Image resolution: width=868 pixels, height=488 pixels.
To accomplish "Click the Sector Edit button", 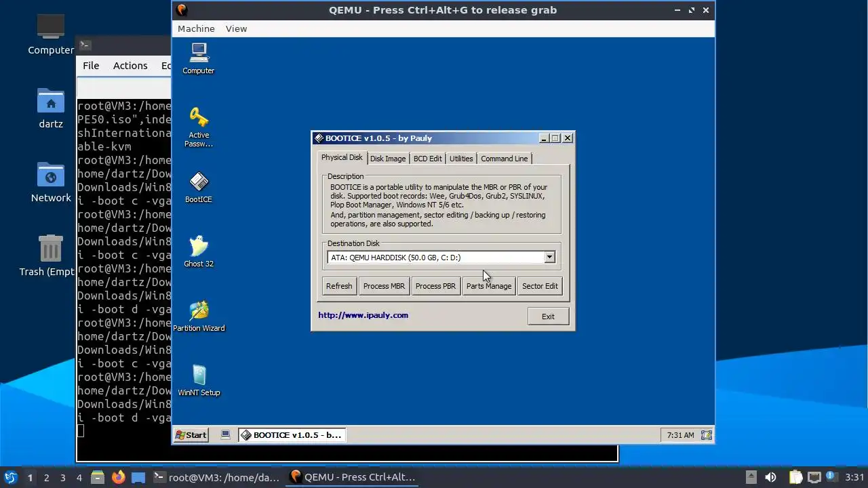I will 540,286.
